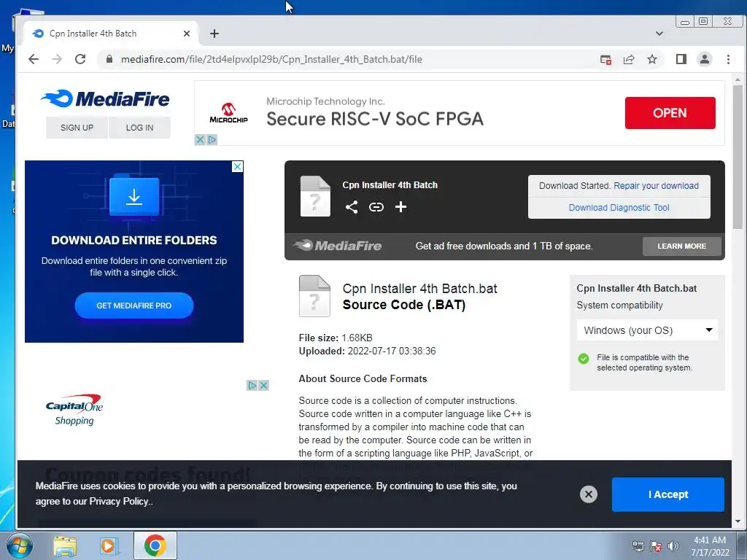Click the green compatibility check icon
Screen dimensions: 747x560
coord(584,359)
